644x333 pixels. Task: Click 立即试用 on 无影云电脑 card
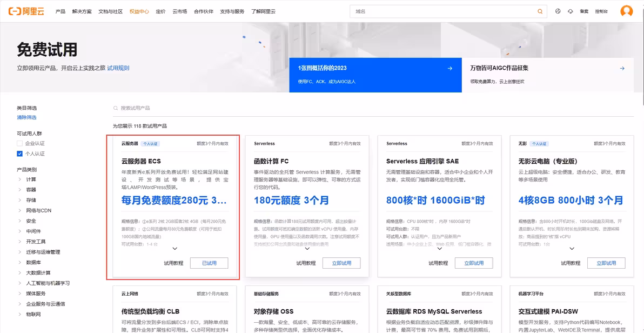pyautogui.click(x=606, y=263)
